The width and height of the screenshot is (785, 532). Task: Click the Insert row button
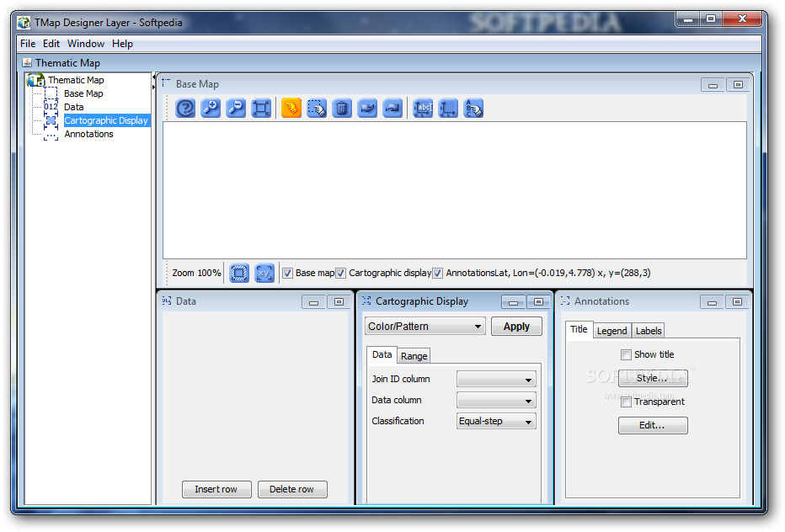point(216,489)
